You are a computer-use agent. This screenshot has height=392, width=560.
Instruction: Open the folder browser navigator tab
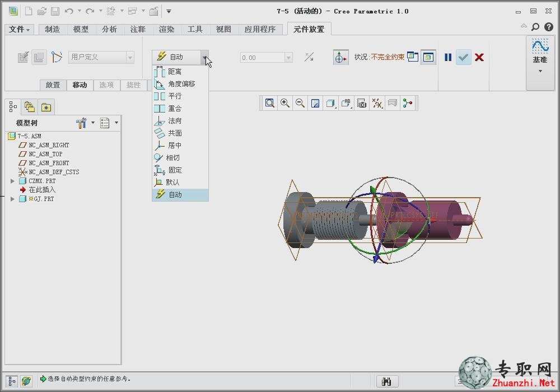click(29, 107)
